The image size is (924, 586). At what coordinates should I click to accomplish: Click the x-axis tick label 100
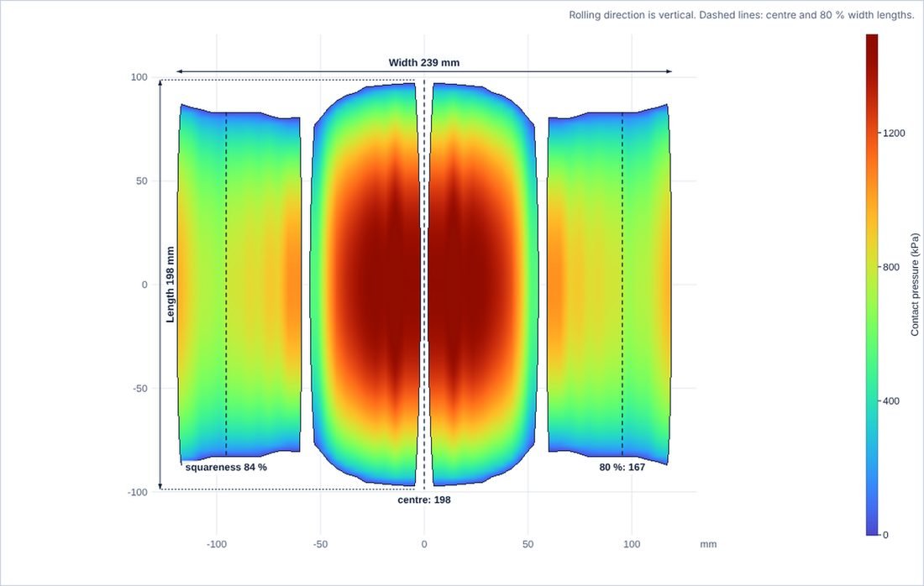coord(631,544)
